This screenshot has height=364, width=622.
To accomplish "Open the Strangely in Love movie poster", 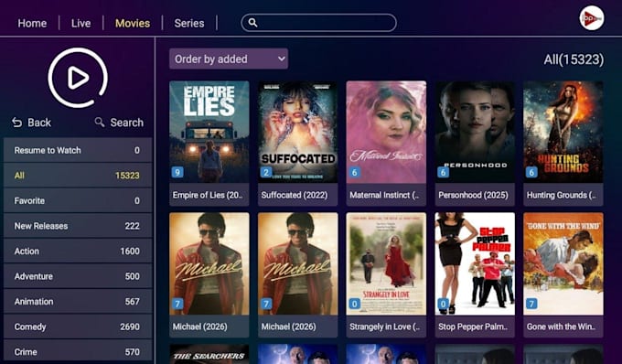I will (x=386, y=274).
